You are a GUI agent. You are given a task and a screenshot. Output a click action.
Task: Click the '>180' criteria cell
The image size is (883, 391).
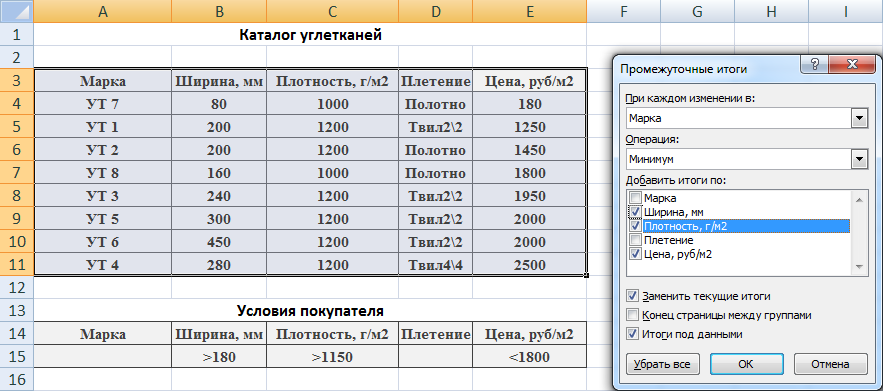pos(219,357)
